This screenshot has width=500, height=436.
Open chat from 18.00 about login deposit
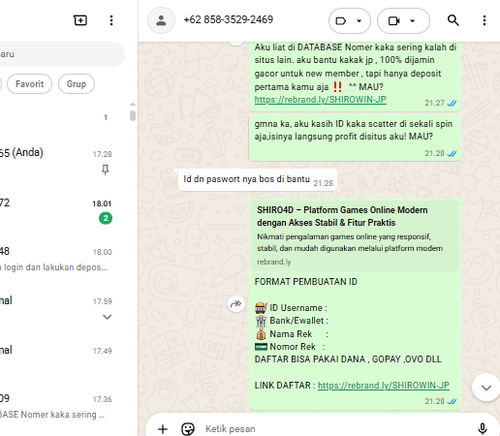(63, 259)
